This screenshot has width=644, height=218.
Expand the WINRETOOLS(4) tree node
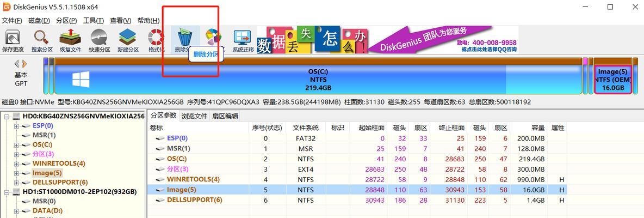(x=16, y=163)
